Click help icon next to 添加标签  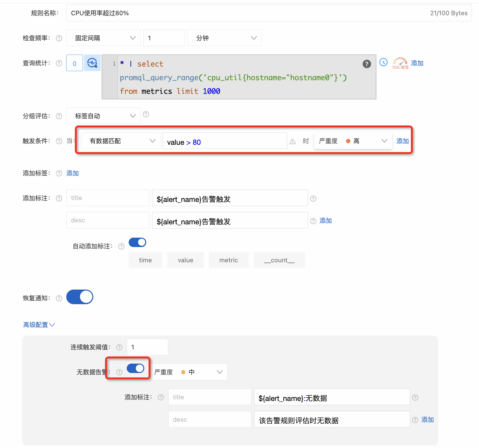pyautogui.click(x=59, y=173)
